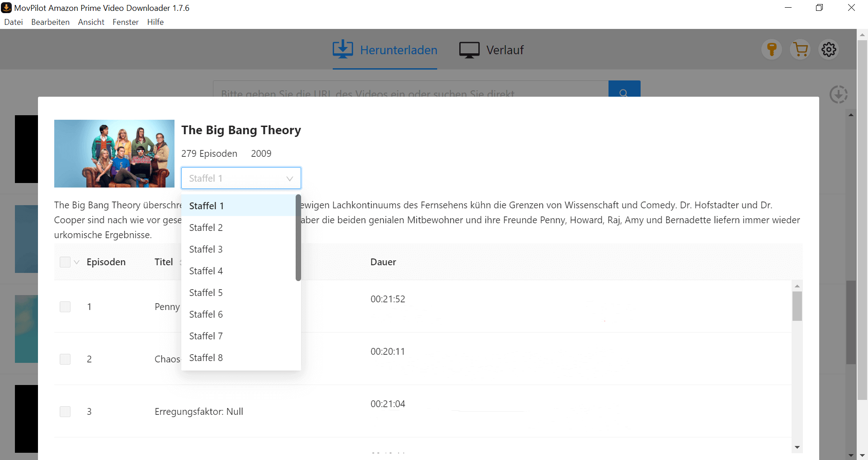Viewport: 868px width, 460px height.
Task: Click the Titel column header
Action: [x=164, y=262]
